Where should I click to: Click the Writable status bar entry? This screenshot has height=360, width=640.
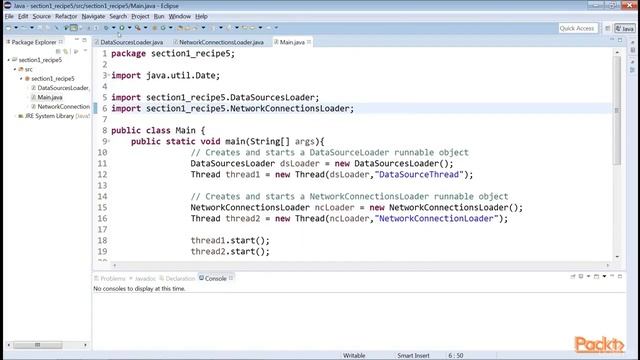point(354,356)
